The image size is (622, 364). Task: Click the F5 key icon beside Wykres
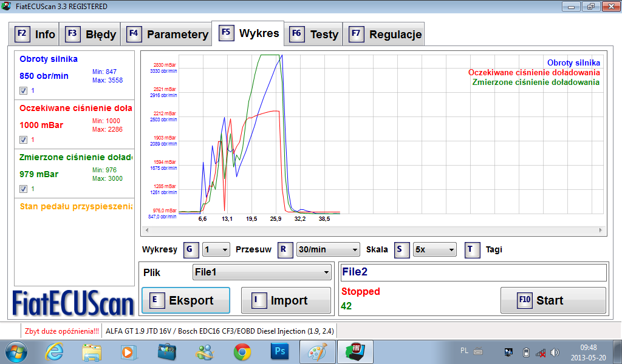click(x=226, y=33)
